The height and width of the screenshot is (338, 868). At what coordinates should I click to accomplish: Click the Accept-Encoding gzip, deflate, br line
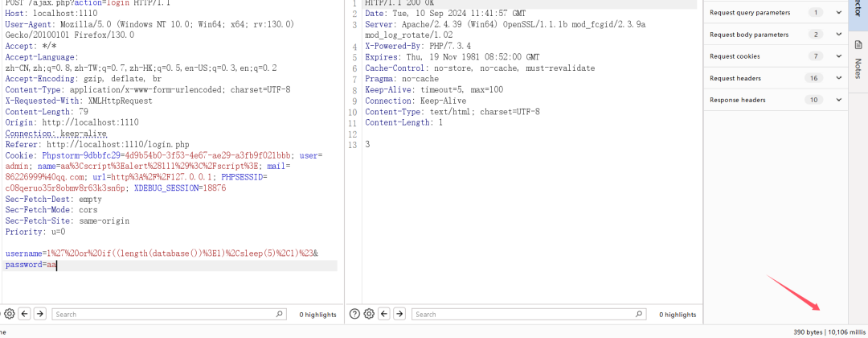(x=84, y=79)
